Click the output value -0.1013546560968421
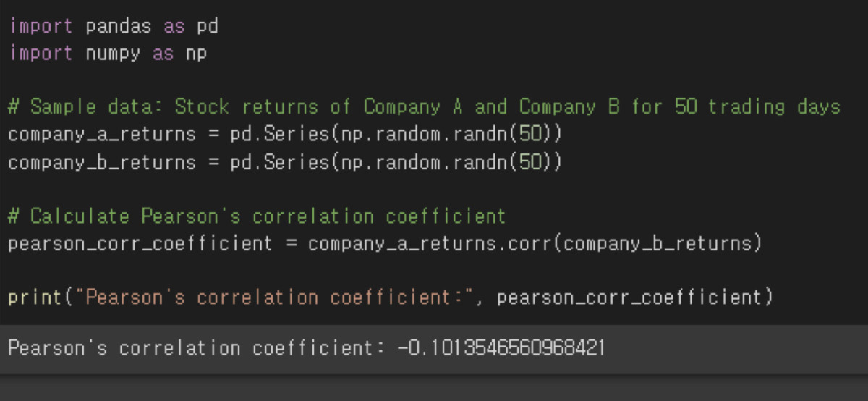 pyautogui.click(x=501, y=348)
